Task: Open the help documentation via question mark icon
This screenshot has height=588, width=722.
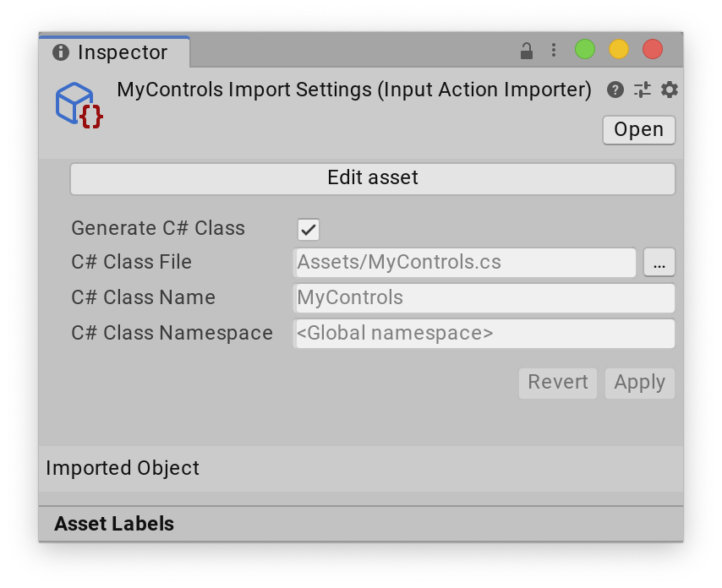Action: (x=615, y=90)
